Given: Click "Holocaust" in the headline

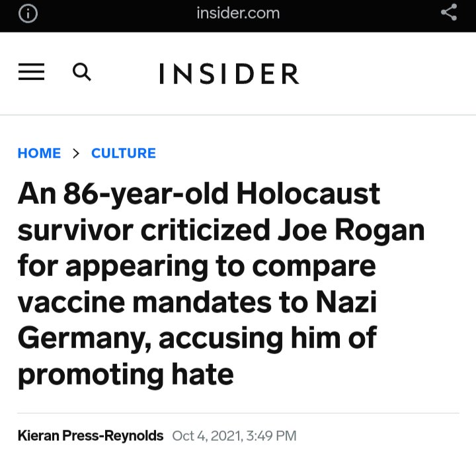Looking at the screenshot, I should click(308, 195).
